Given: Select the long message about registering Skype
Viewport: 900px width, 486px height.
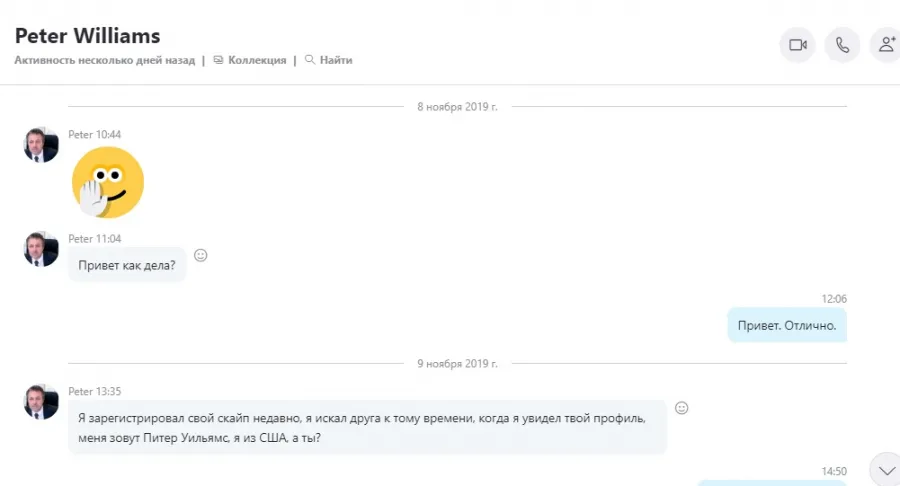Looking at the screenshot, I should coord(367,427).
